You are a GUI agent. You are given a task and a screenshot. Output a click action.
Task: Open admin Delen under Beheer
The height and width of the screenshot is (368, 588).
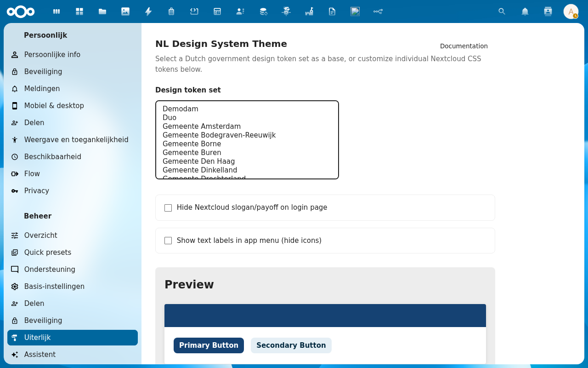pyautogui.click(x=73, y=304)
